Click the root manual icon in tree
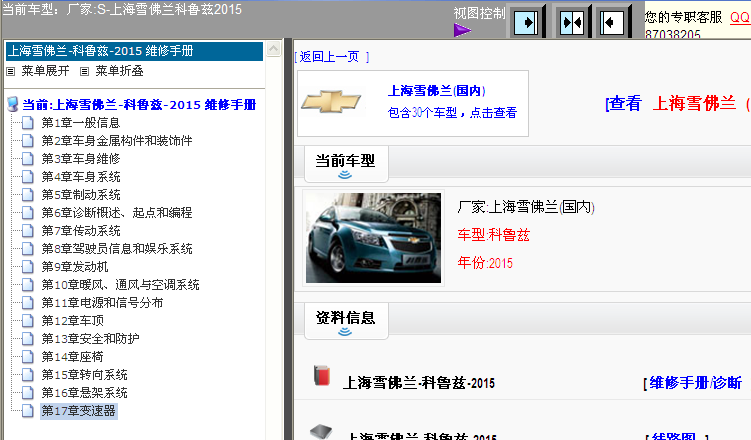 13,104
